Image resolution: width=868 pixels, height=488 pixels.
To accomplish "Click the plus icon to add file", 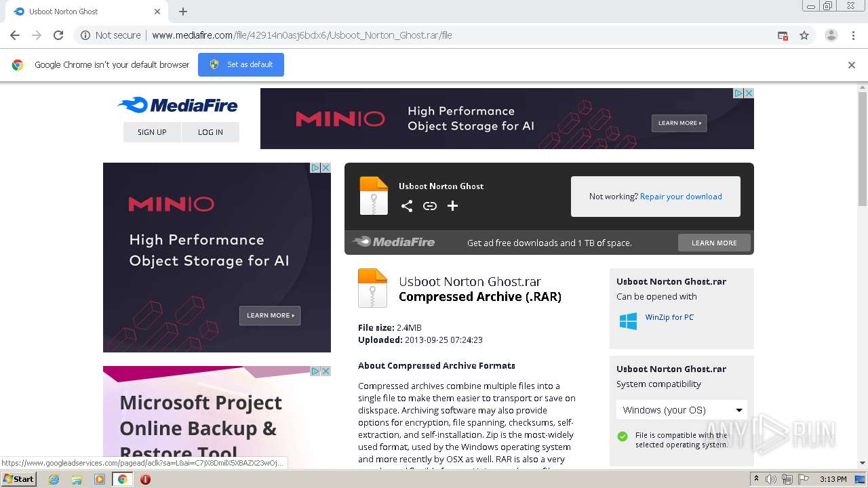I will pos(452,206).
